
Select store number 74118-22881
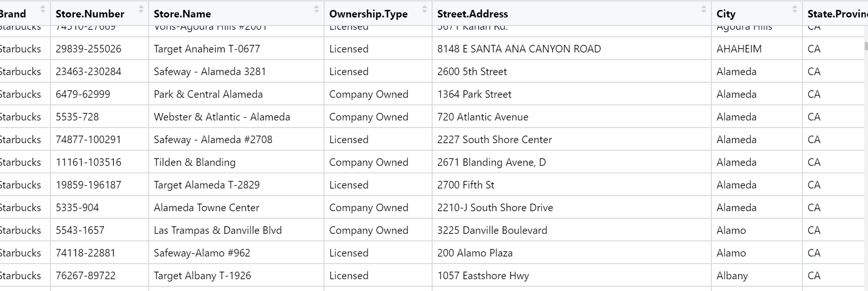point(85,253)
